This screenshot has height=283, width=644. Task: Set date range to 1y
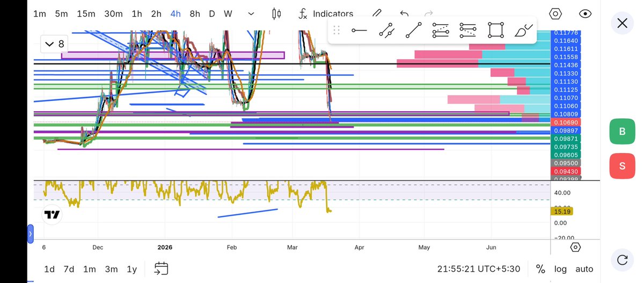tap(131, 269)
